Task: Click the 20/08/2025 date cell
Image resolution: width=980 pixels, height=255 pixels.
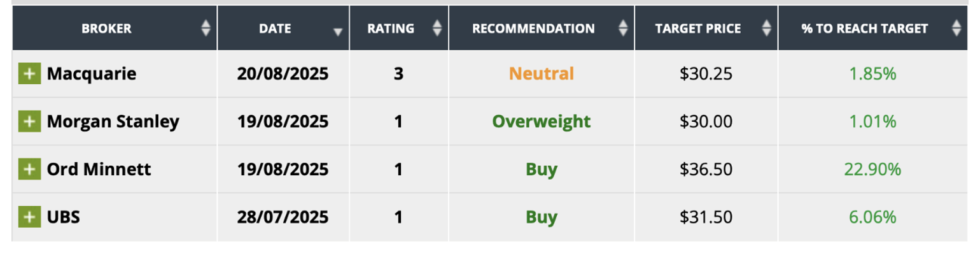Action: pyautogui.click(x=283, y=74)
